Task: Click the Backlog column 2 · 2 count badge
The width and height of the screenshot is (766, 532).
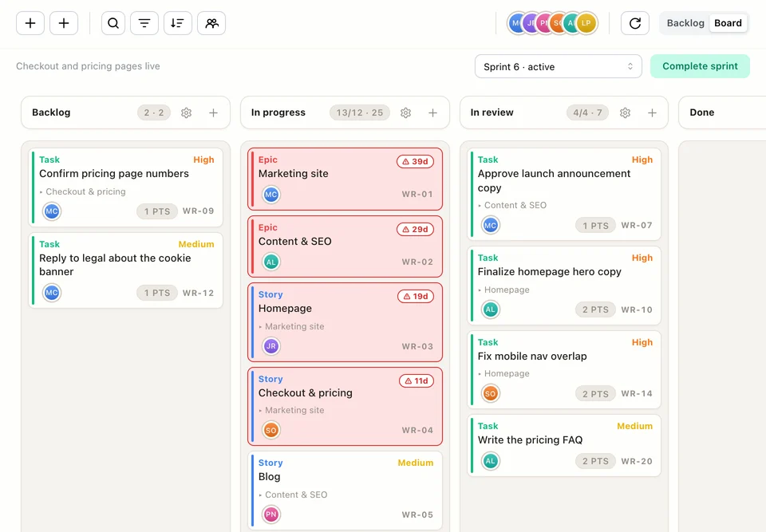Action: click(154, 112)
